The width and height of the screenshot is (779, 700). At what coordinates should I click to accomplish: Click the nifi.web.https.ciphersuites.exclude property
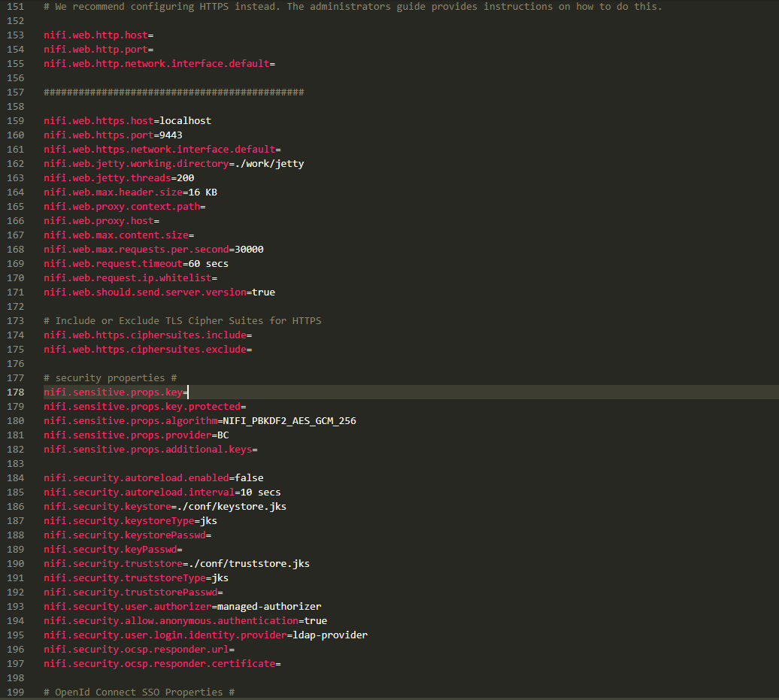pyautogui.click(x=144, y=350)
